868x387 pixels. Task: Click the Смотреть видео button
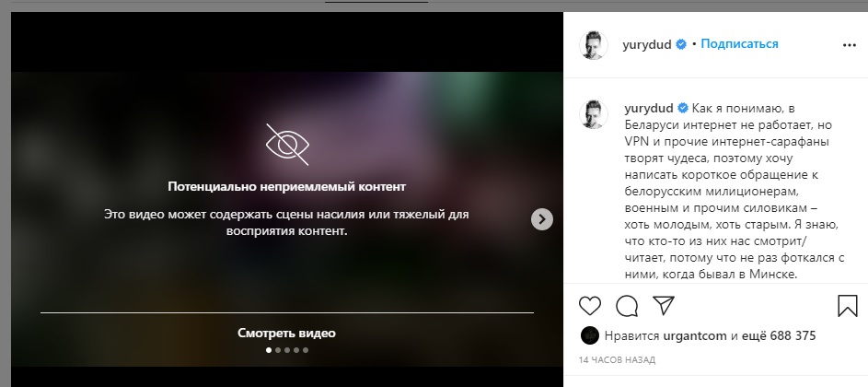point(287,334)
